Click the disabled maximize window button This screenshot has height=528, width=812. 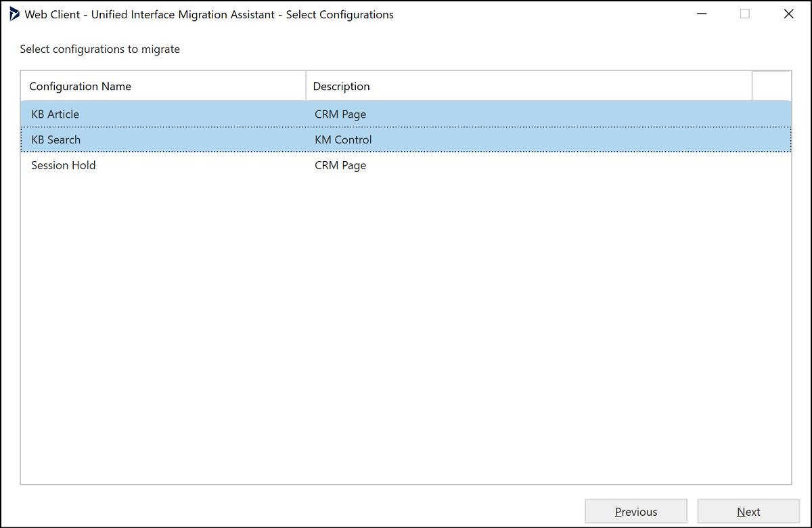[745, 14]
